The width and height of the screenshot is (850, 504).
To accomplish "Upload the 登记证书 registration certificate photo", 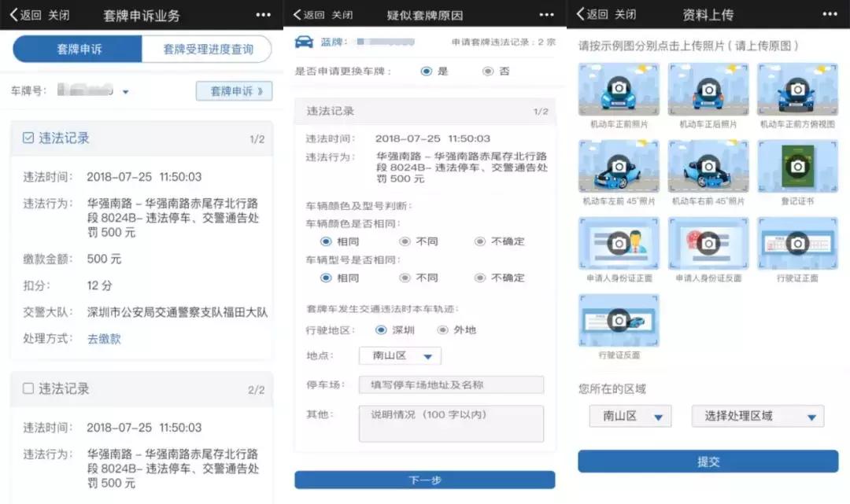I will pyautogui.click(x=796, y=167).
